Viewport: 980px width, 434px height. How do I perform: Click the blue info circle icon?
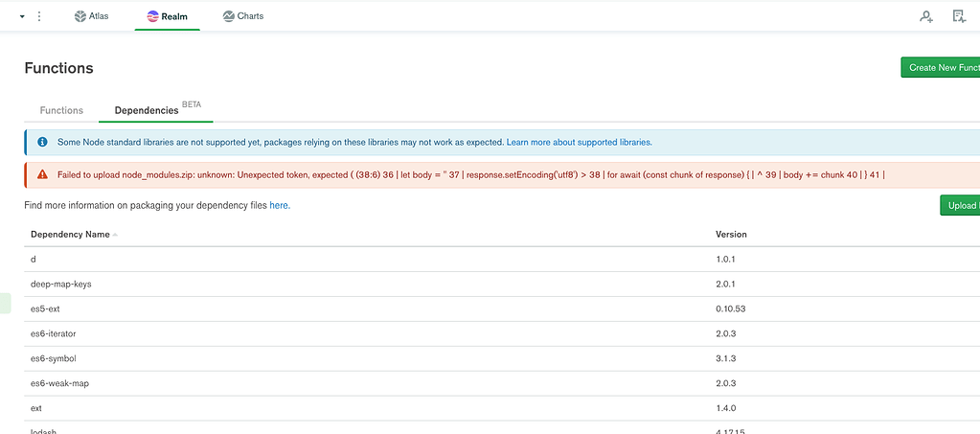click(42, 142)
